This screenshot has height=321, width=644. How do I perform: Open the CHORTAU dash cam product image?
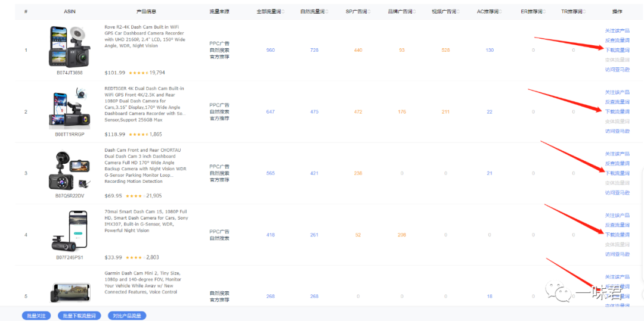pyautogui.click(x=69, y=170)
